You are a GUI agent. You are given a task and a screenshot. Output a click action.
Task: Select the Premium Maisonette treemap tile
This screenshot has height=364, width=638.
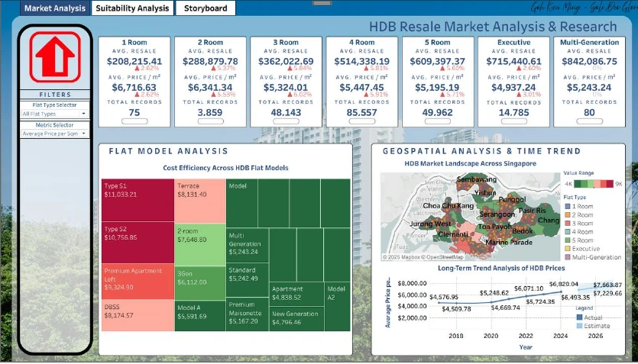248,314
